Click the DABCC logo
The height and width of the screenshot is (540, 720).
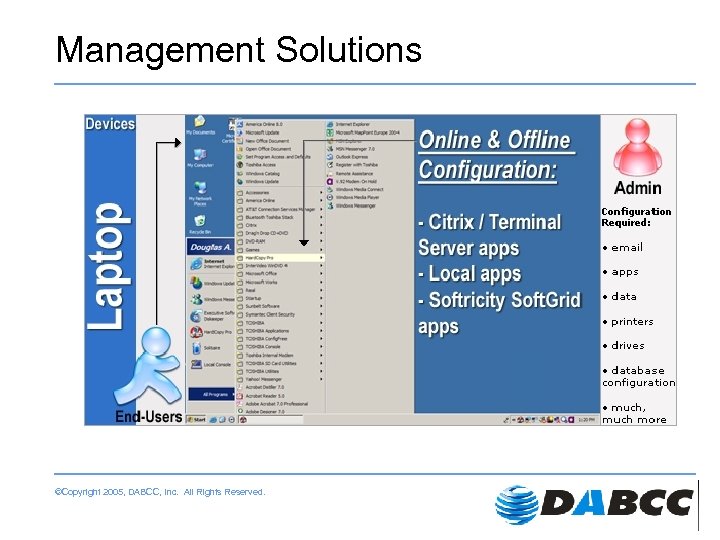pyautogui.click(x=594, y=504)
